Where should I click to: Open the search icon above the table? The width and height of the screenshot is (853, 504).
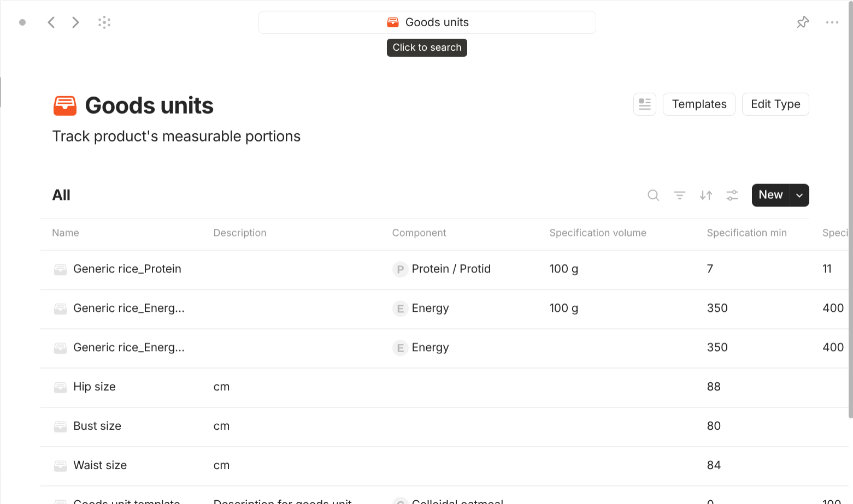point(653,195)
